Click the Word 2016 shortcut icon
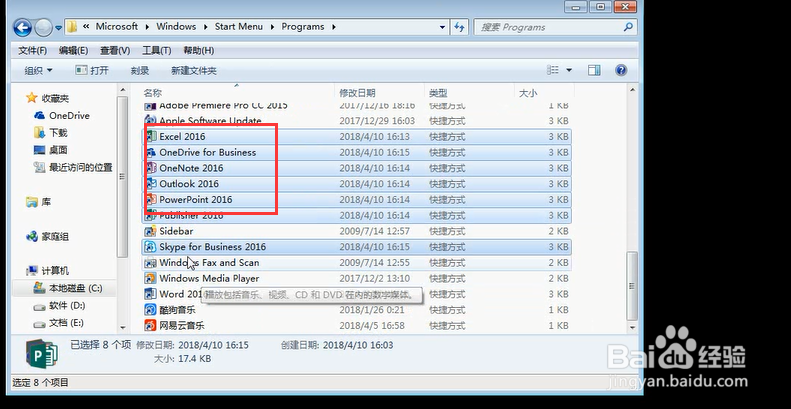 point(150,294)
